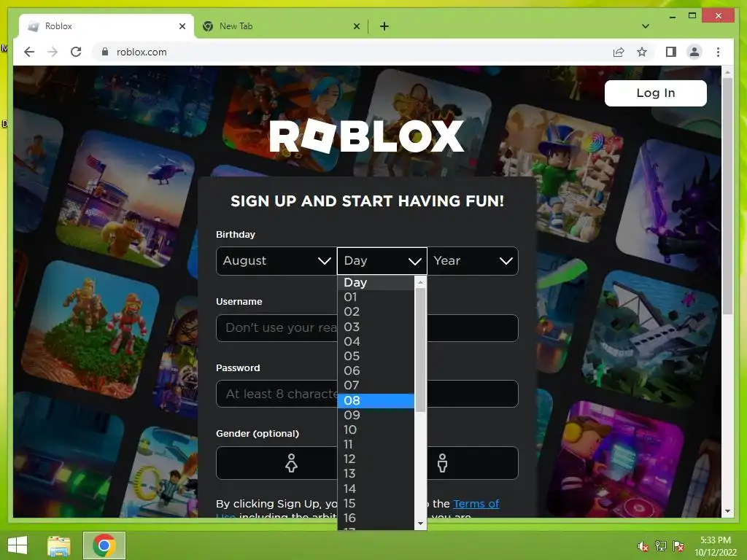The width and height of the screenshot is (747, 560).
Task: Click the ROBLOX logo
Action: tap(366, 136)
